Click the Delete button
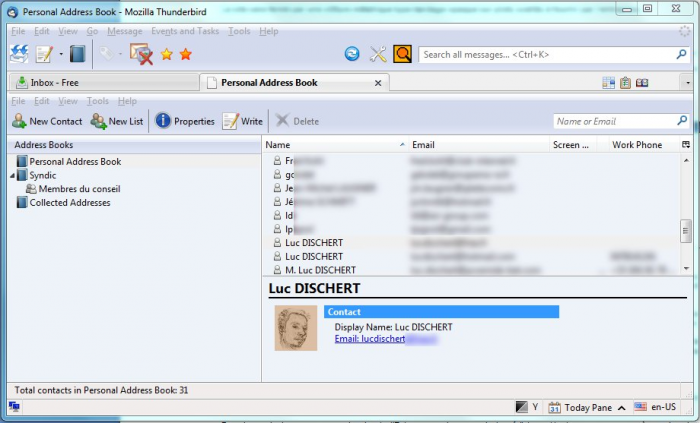The image size is (700, 423). pyautogui.click(x=297, y=121)
